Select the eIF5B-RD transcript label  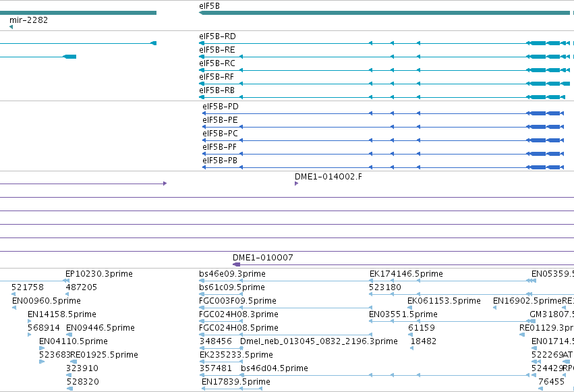(217, 36)
